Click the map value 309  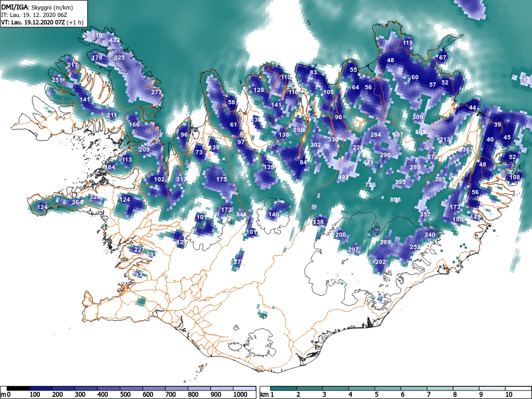418,117
